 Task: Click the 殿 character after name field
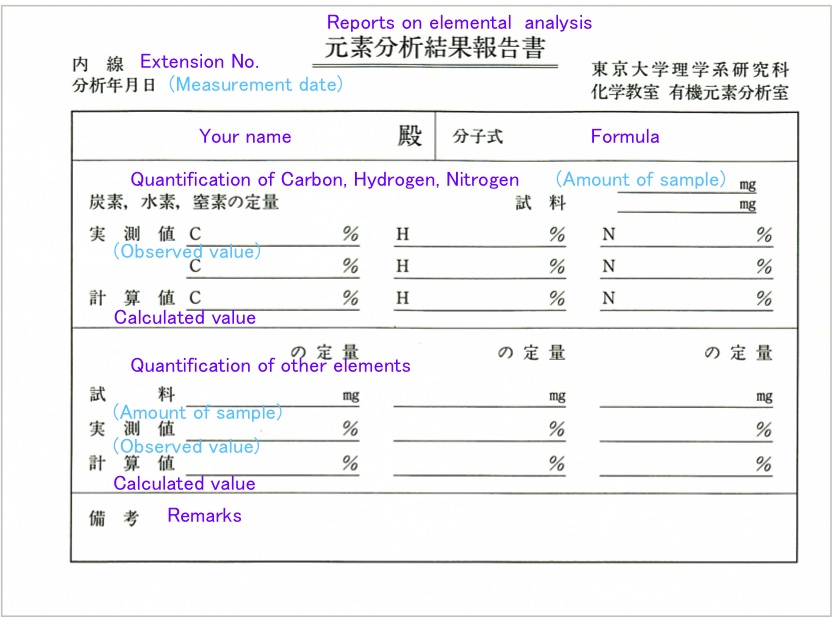point(410,136)
